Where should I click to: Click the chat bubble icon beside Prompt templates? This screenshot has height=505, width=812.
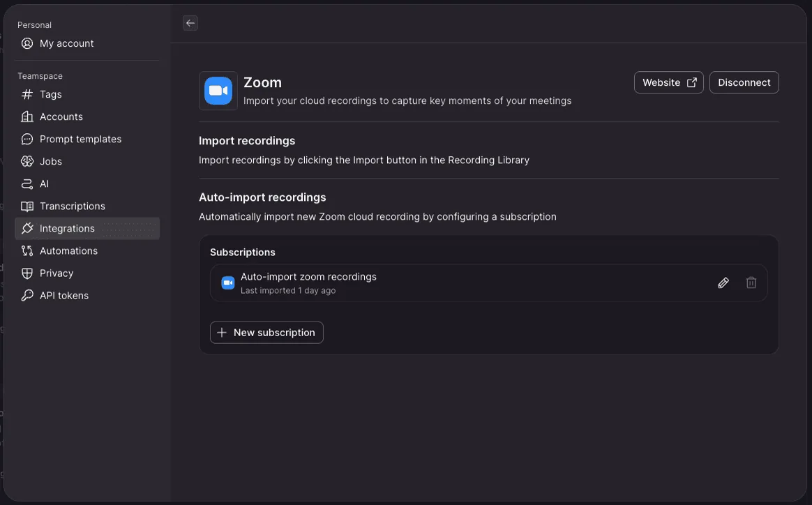(27, 139)
